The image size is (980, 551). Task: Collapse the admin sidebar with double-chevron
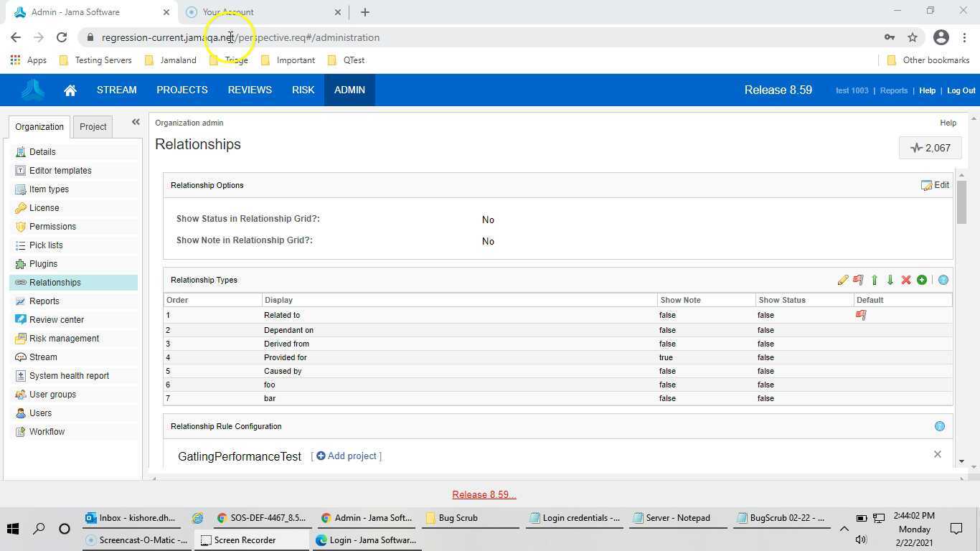coord(136,122)
